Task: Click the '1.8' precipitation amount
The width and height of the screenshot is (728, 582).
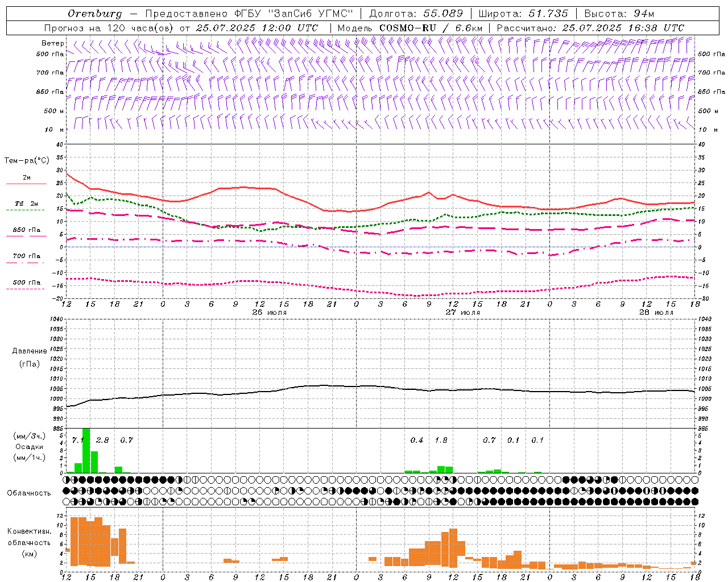Action: (441, 440)
